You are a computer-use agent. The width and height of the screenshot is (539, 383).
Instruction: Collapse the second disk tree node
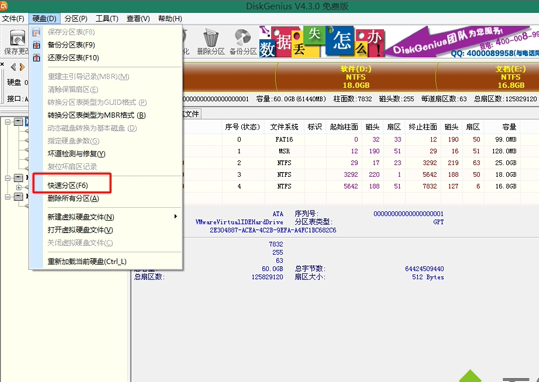(8, 178)
